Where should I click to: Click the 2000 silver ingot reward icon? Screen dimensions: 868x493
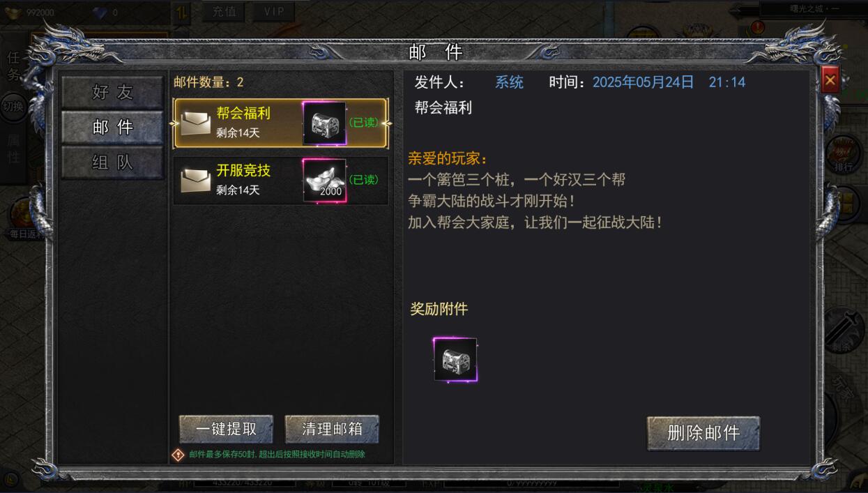point(324,181)
